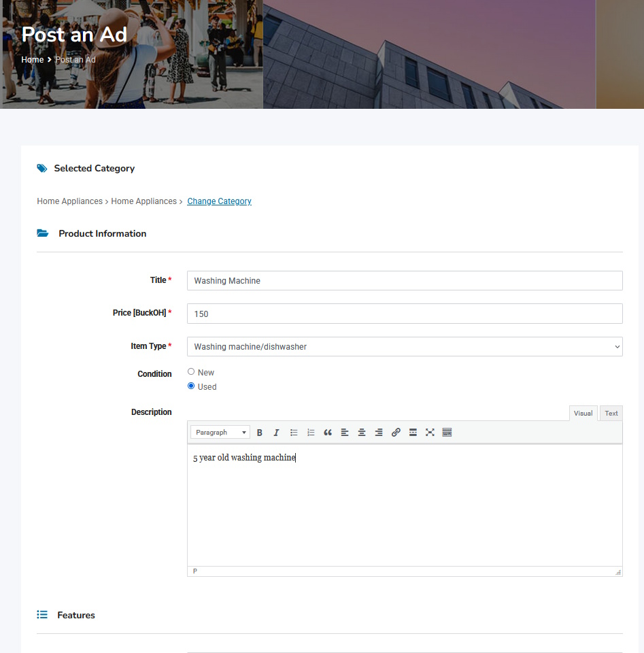Expand the Paragraph format dropdown
This screenshot has width=644, height=653.
coord(220,433)
